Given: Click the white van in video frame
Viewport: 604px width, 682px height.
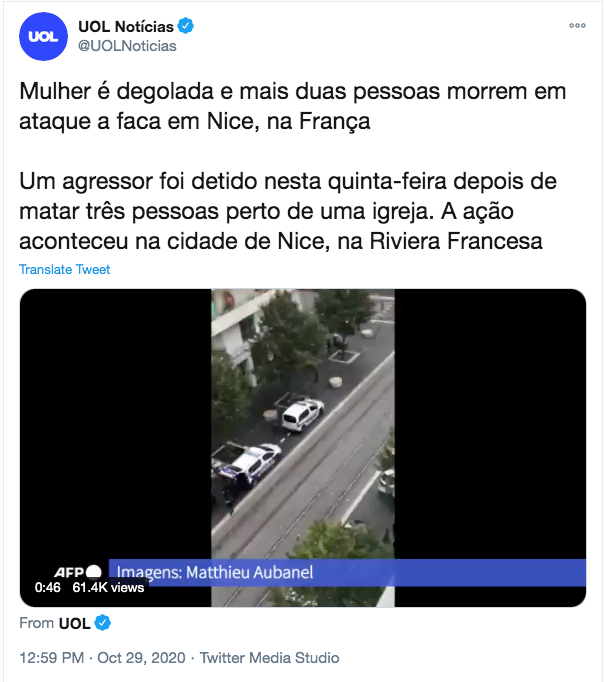Looking at the screenshot, I should 303,414.
